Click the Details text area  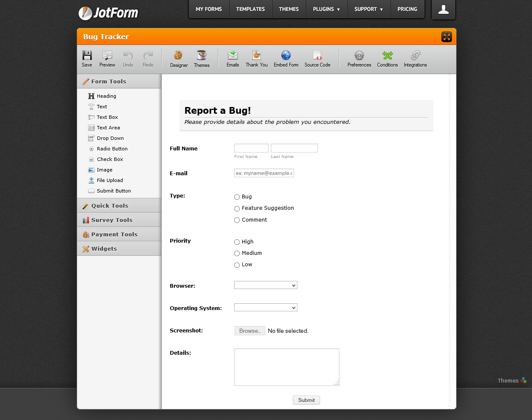click(x=286, y=367)
